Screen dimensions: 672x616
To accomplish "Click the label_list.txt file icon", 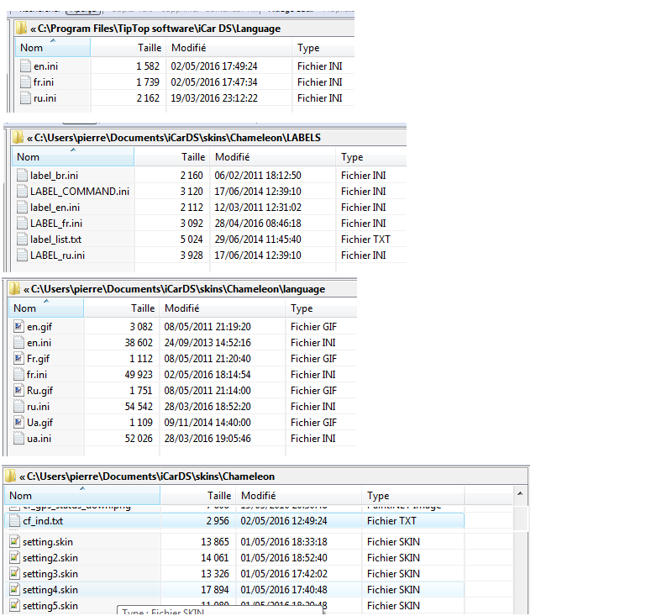I will pos(22,240).
